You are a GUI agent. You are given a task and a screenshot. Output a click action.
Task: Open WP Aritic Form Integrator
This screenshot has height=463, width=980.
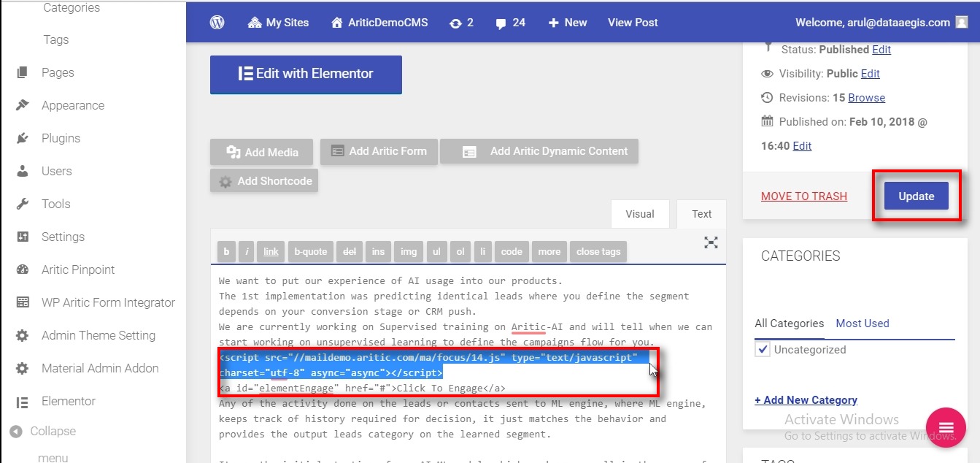(108, 302)
